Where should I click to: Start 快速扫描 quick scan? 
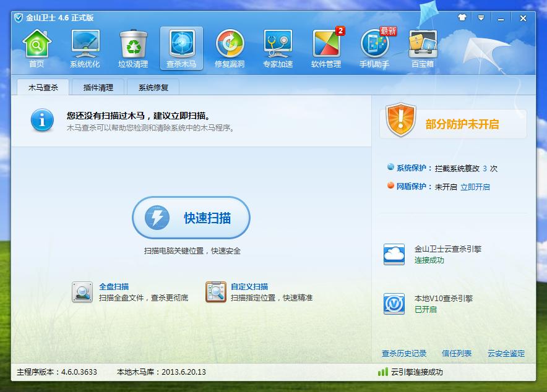(191, 218)
